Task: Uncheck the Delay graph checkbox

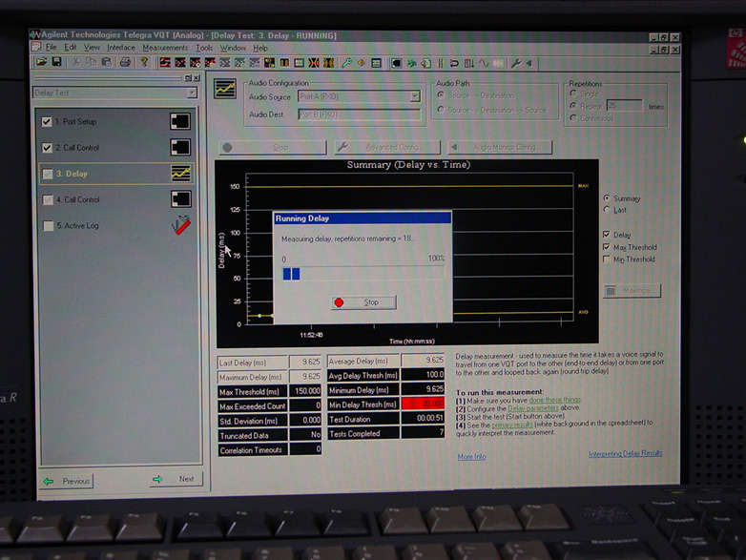Action: 606,234
